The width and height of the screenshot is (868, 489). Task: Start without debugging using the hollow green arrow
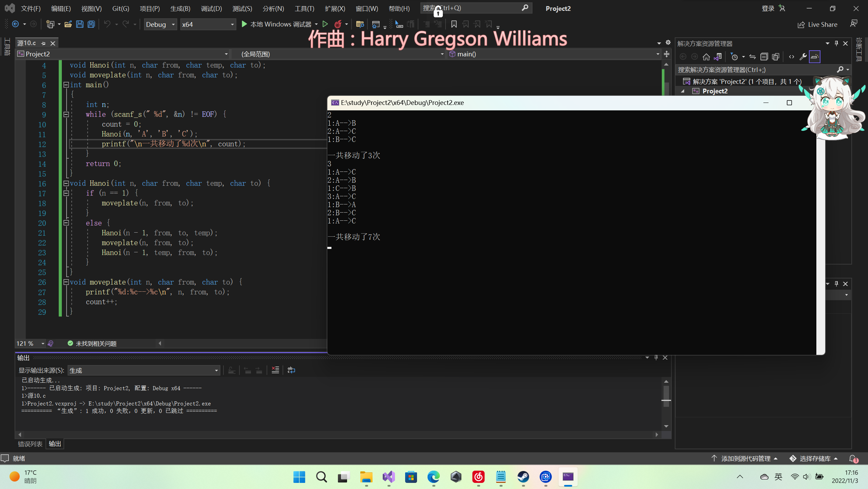325,24
